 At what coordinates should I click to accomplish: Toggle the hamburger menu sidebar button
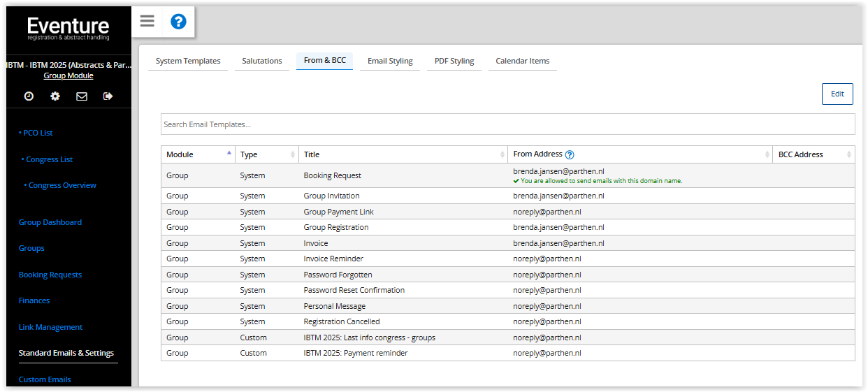[x=147, y=21]
